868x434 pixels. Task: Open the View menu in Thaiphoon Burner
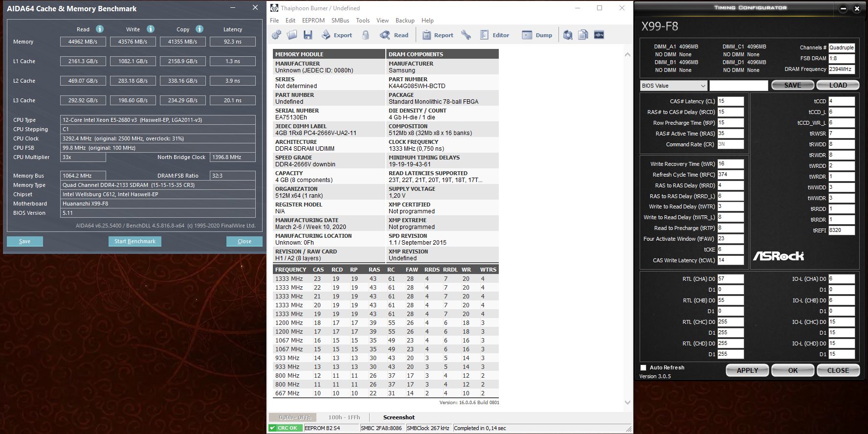382,21
